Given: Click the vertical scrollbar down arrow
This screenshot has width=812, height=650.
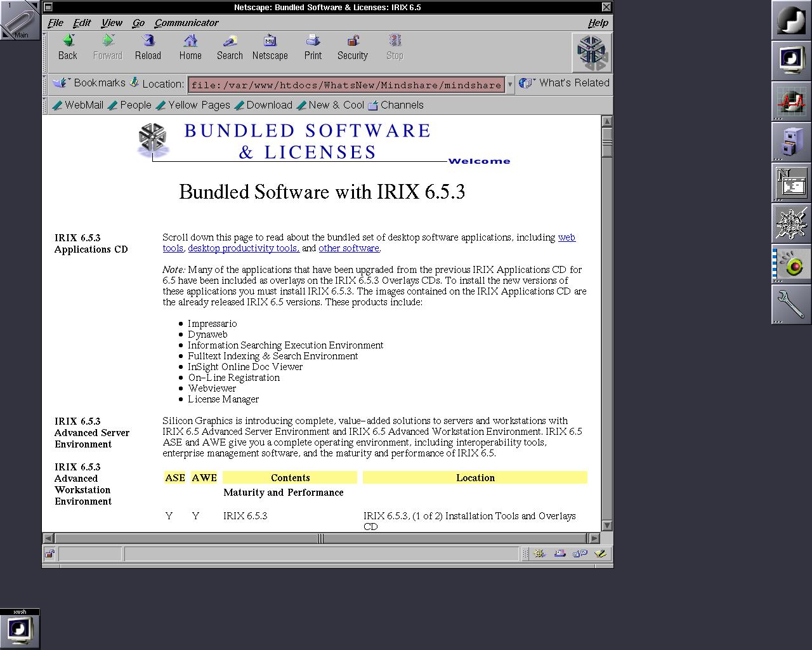Looking at the screenshot, I should [606, 526].
